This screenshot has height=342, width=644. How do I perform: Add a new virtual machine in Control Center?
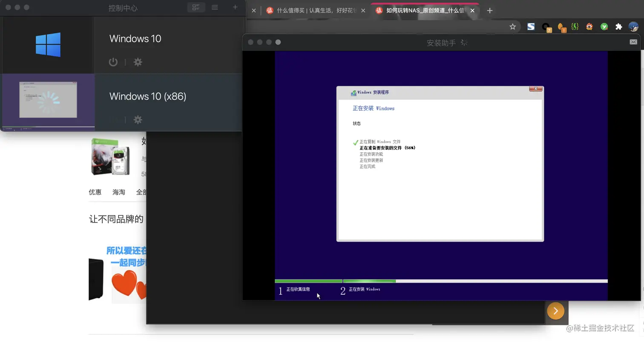tap(235, 7)
